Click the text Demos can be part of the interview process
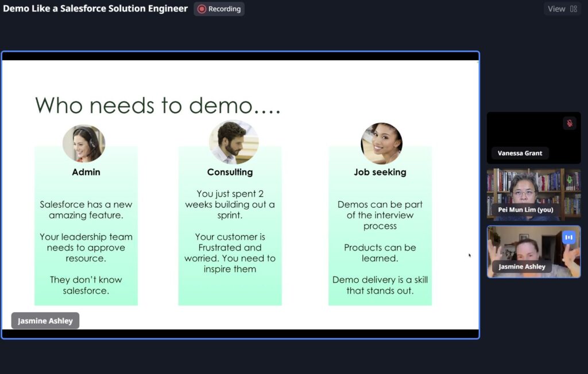The image size is (588, 374). tap(380, 215)
